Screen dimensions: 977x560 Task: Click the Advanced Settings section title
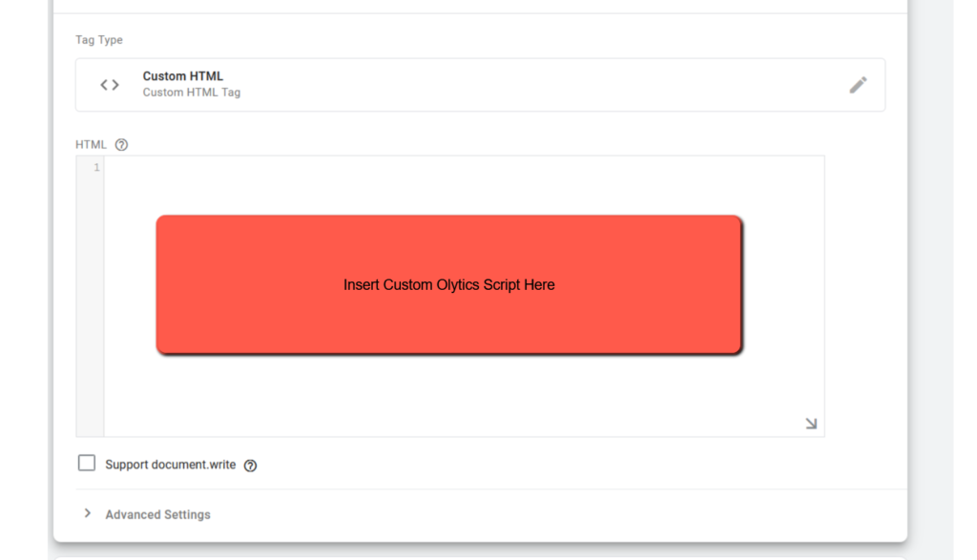157,514
